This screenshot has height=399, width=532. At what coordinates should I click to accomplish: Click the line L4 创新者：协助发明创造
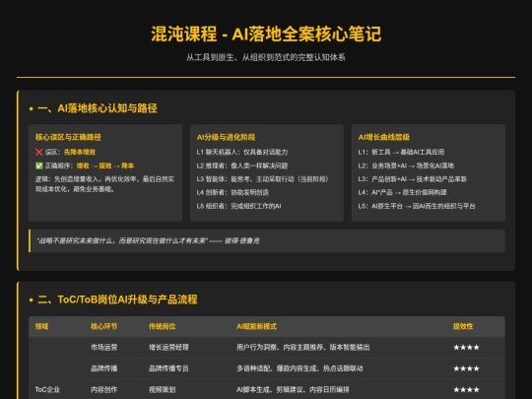(233, 192)
